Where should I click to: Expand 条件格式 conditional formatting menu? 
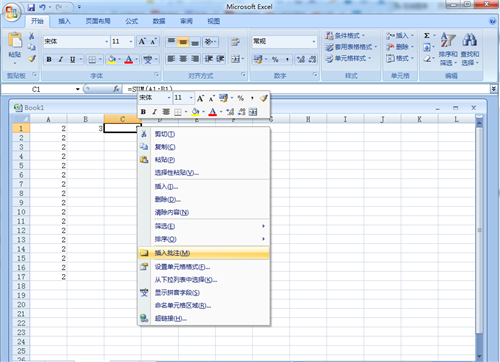(345, 36)
